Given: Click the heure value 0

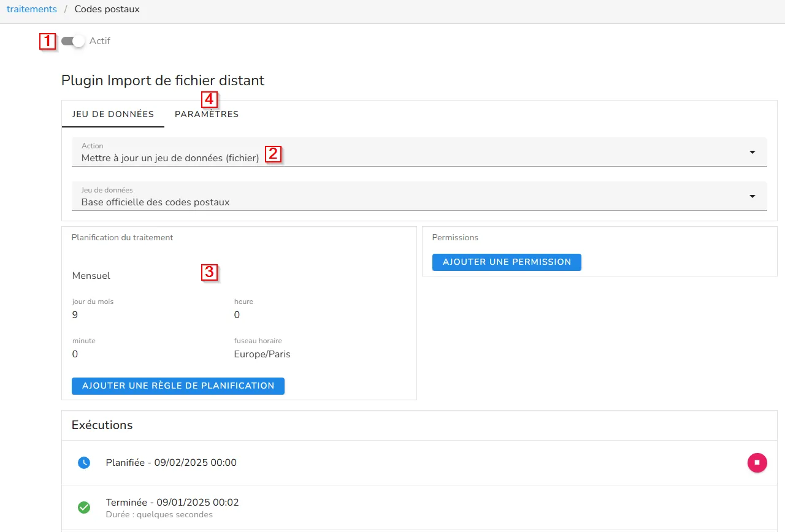Looking at the screenshot, I should (237, 315).
